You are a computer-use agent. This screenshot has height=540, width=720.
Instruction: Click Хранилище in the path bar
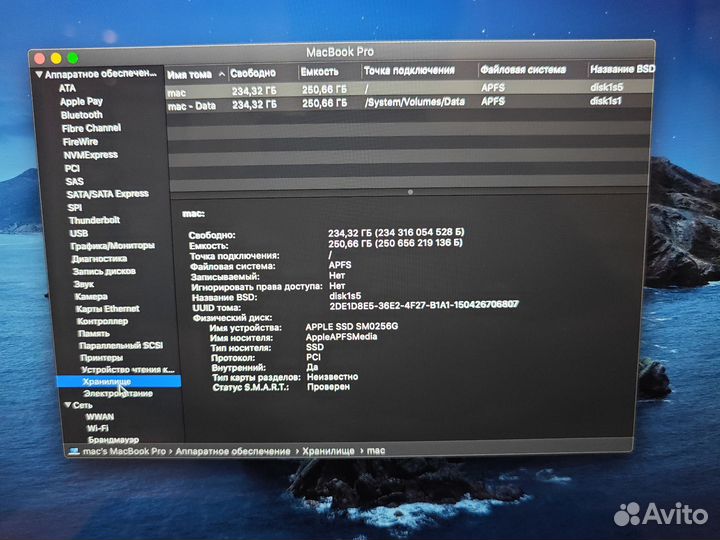coord(328,451)
